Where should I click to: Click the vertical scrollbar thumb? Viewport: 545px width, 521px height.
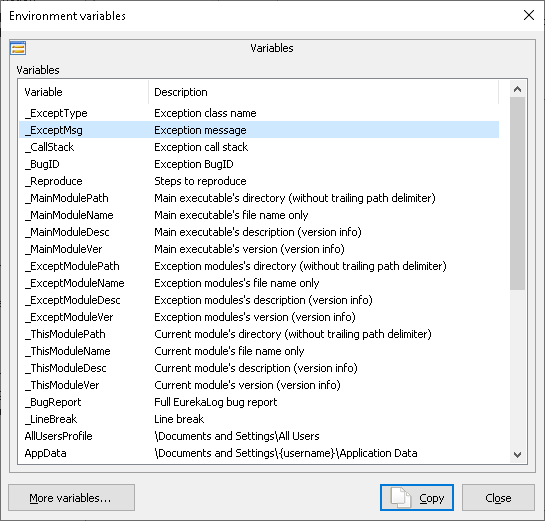[x=517, y=193]
